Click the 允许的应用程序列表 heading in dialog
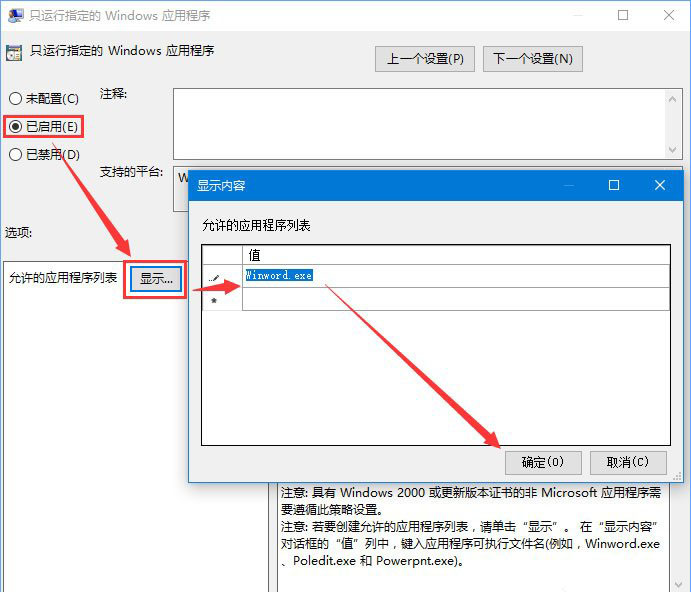 click(x=256, y=225)
